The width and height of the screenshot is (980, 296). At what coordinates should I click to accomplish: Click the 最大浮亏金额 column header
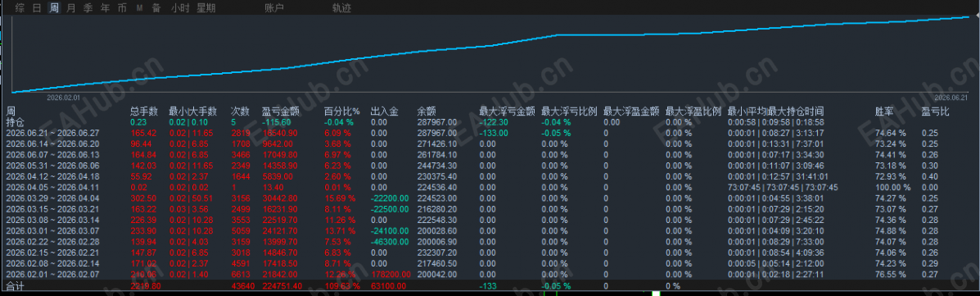(x=507, y=112)
